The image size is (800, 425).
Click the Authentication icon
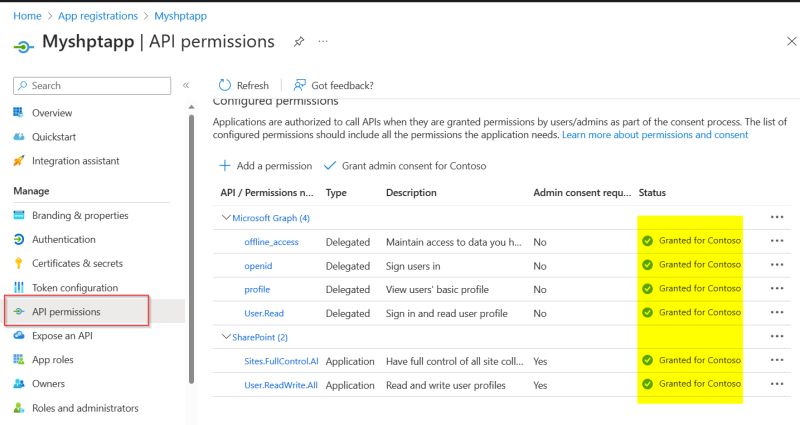[x=18, y=239]
